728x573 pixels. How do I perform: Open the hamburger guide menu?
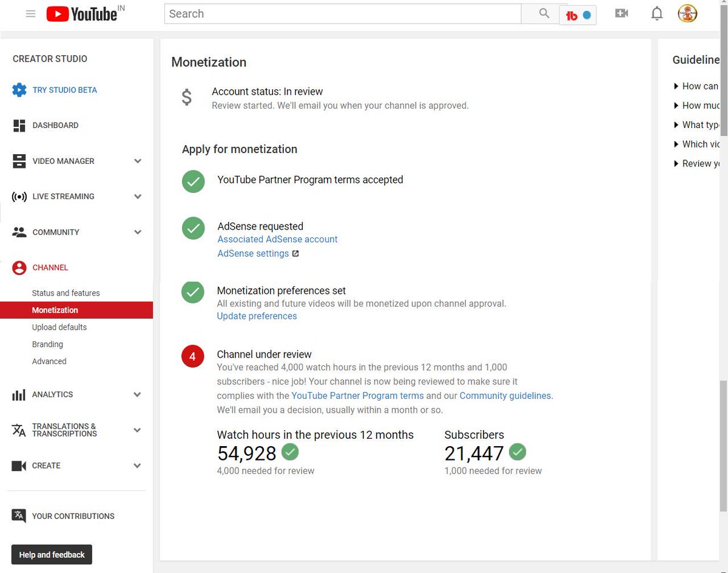pyautogui.click(x=30, y=14)
